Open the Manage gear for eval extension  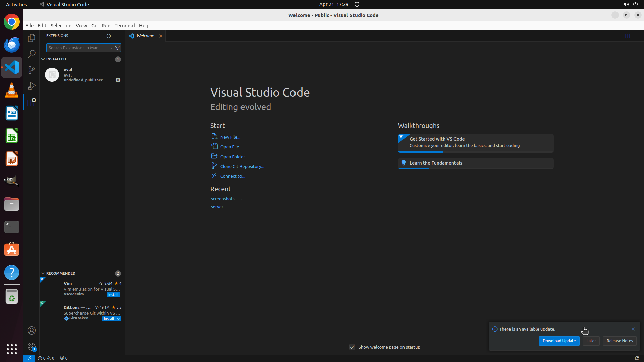click(118, 80)
